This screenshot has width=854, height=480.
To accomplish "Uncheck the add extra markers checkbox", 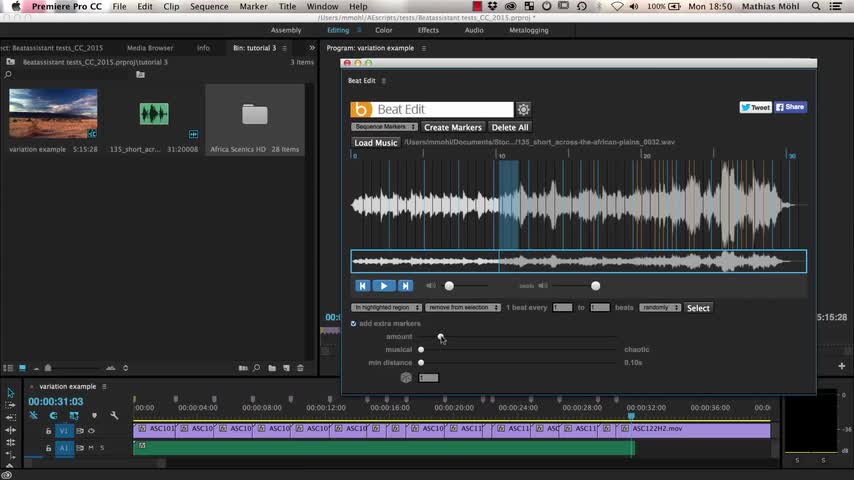I will point(354,324).
